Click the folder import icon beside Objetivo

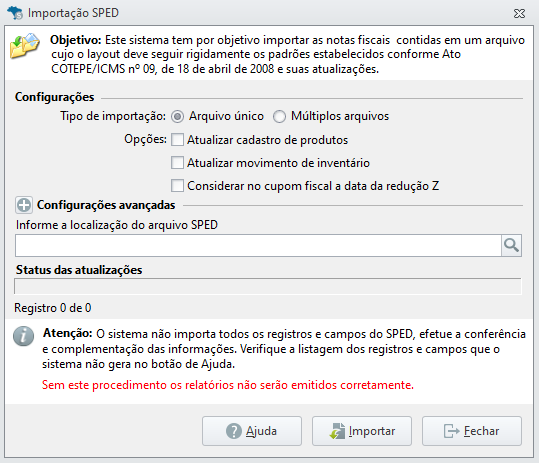(25, 46)
